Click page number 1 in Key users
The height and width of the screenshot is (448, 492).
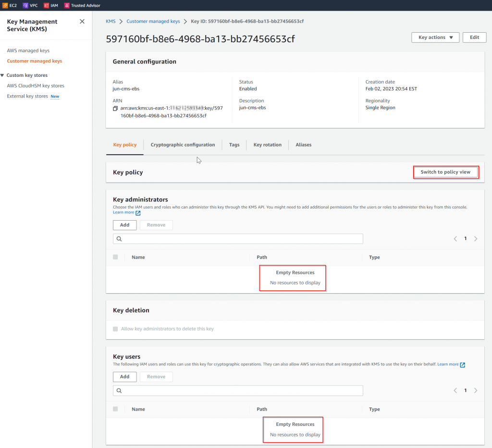pos(465,390)
